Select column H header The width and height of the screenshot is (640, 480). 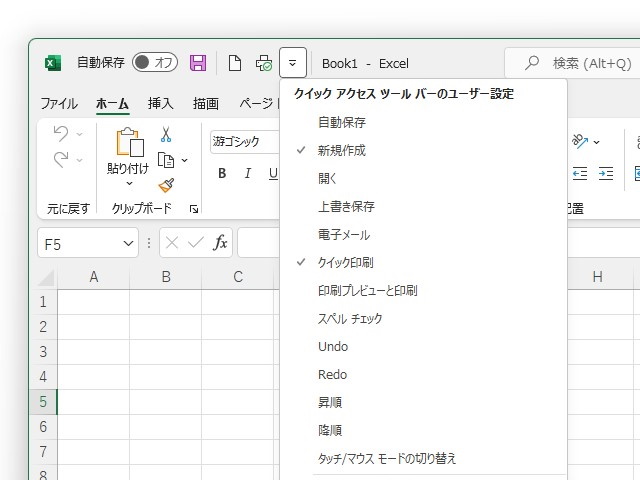tap(598, 277)
